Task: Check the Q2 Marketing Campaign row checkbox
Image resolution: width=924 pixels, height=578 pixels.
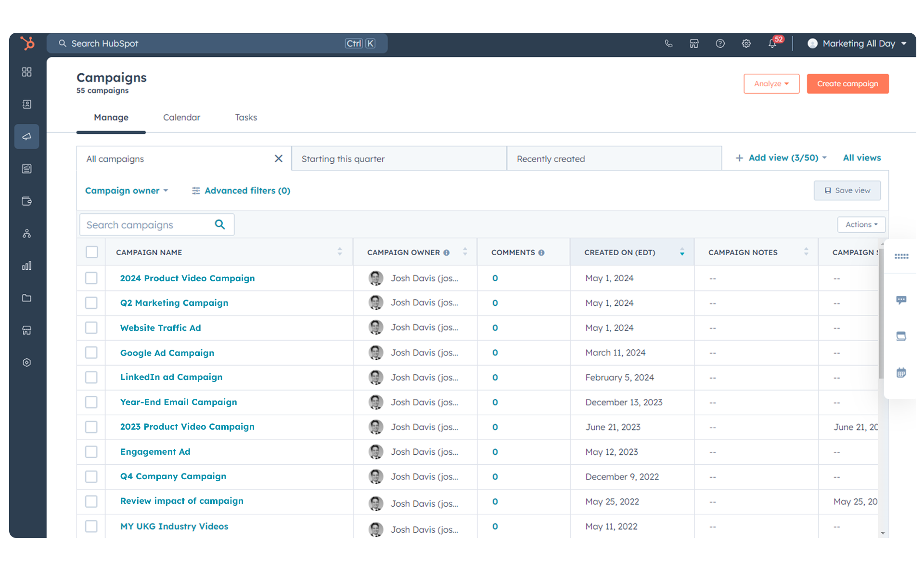Action: tap(91, 302)
